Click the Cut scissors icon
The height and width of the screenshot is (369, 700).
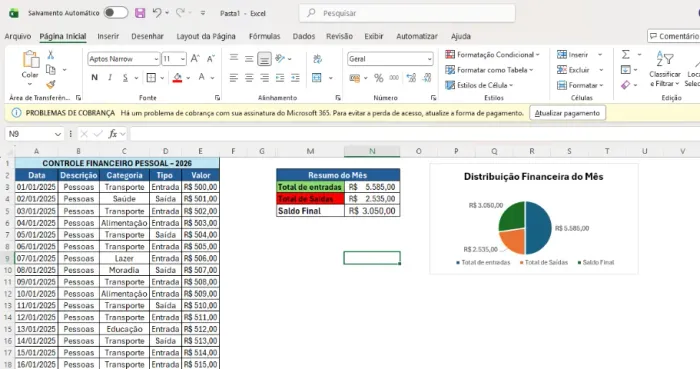(x=51, y=54)
